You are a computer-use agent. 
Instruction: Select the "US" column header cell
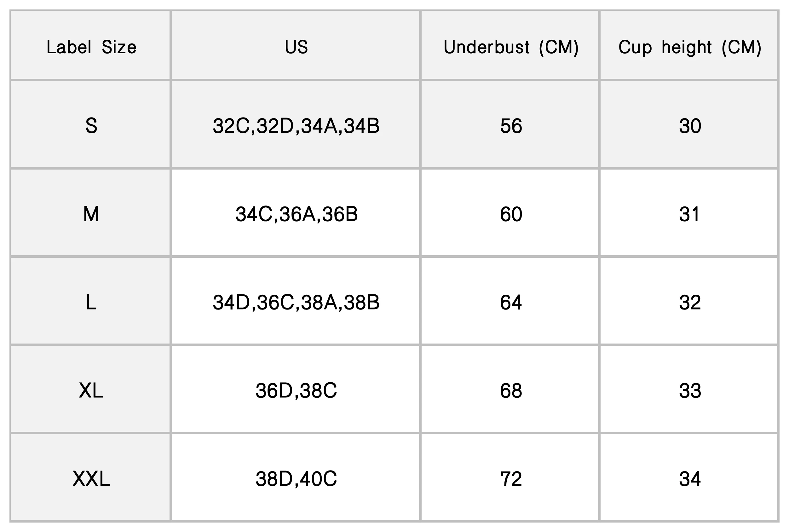click(x=296, y=47)
